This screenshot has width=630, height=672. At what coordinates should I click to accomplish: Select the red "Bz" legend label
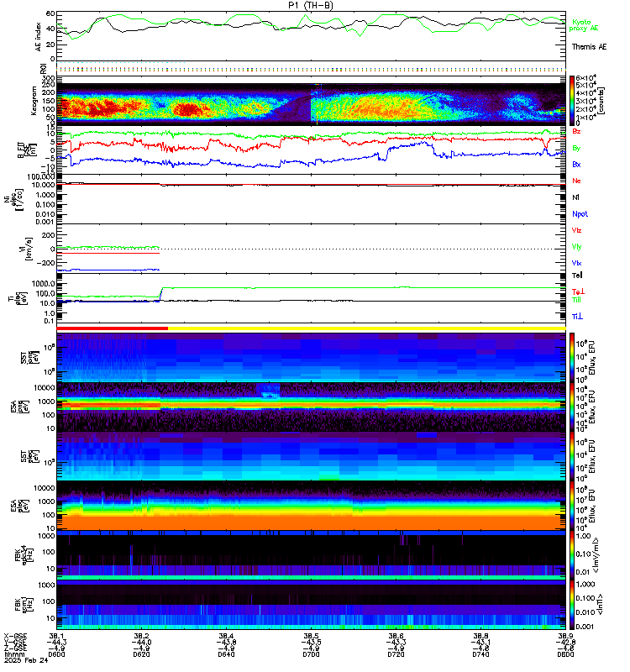click(576, 131)
